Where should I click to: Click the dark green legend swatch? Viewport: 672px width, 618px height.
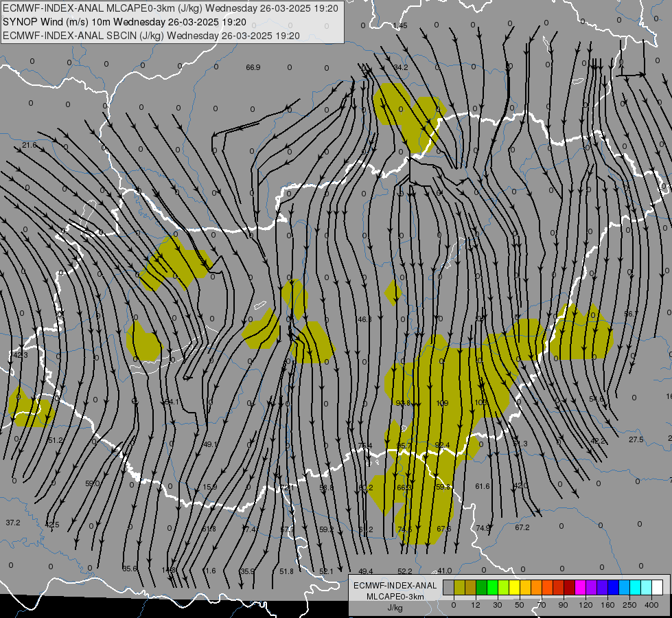point(481,588)
